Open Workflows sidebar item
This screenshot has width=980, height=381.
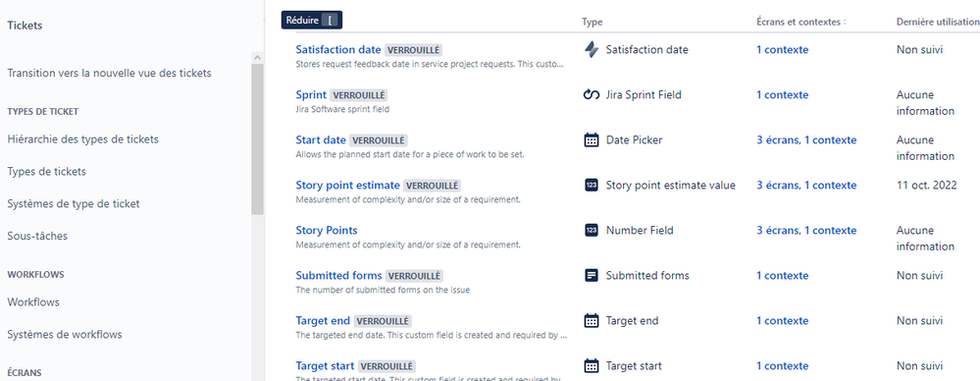pos(33,302)
